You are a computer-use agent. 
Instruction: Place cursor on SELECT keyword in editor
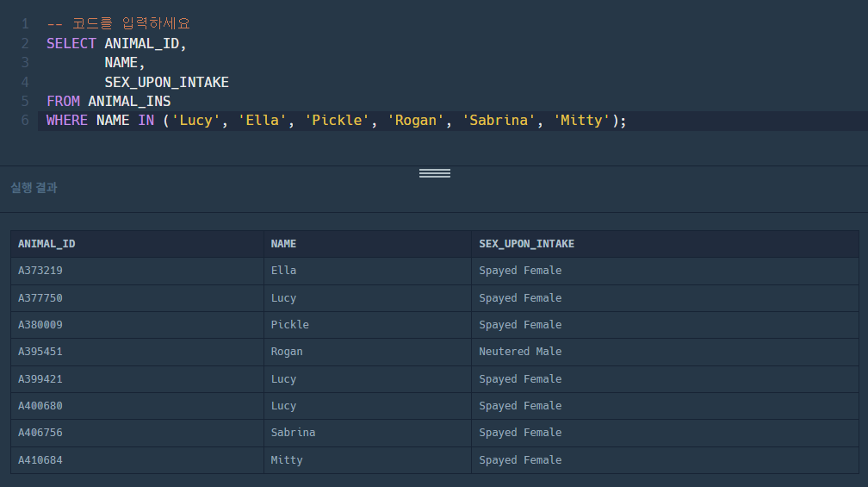(x=71, y=43)
